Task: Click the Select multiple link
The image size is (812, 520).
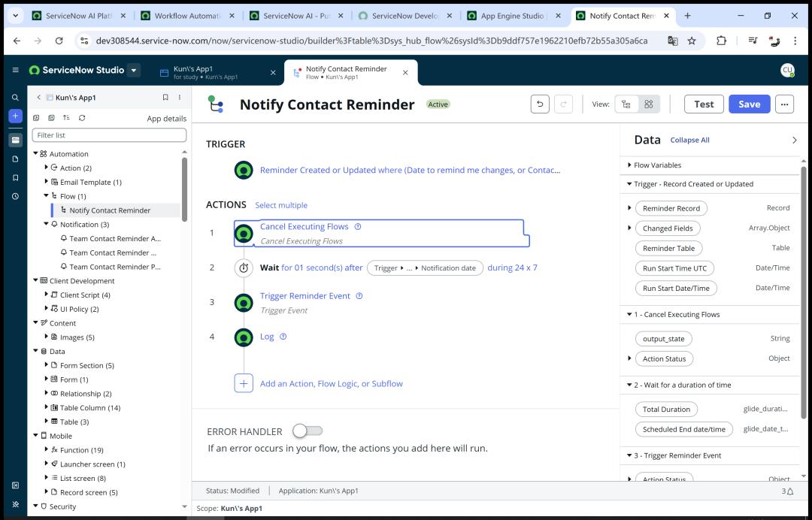Action: pos(281,205)
